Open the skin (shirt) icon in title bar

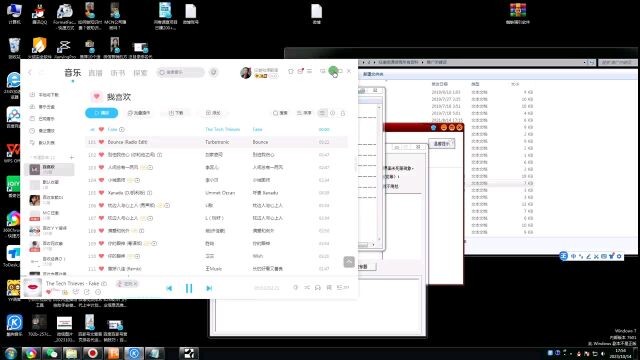coord(291,71)
